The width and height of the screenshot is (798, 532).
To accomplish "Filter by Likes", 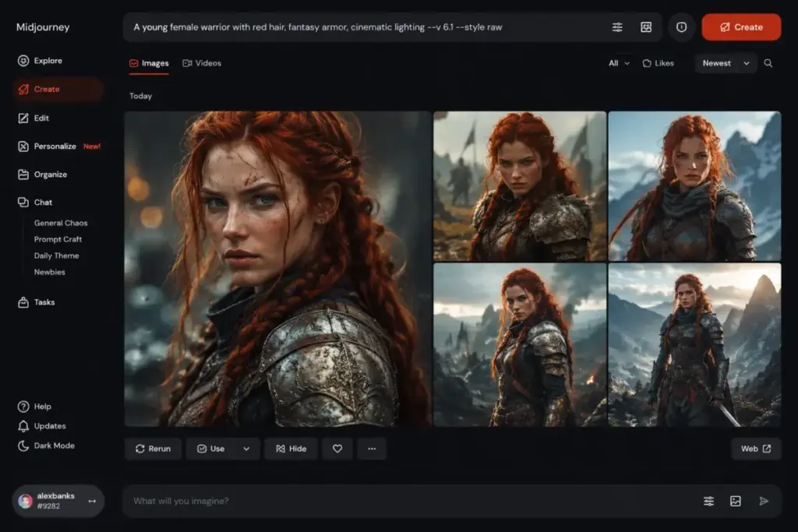I will click(658, 63).
